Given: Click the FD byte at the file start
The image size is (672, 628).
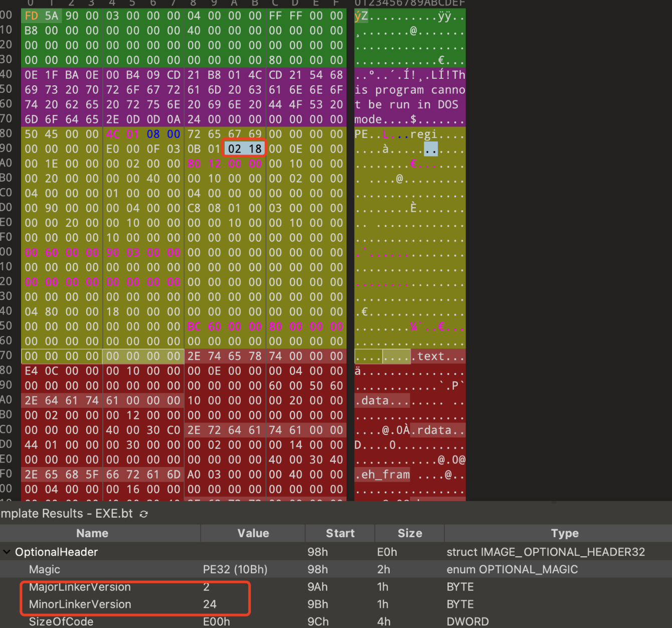Looking at the screenshot, I should pos(31,16).
